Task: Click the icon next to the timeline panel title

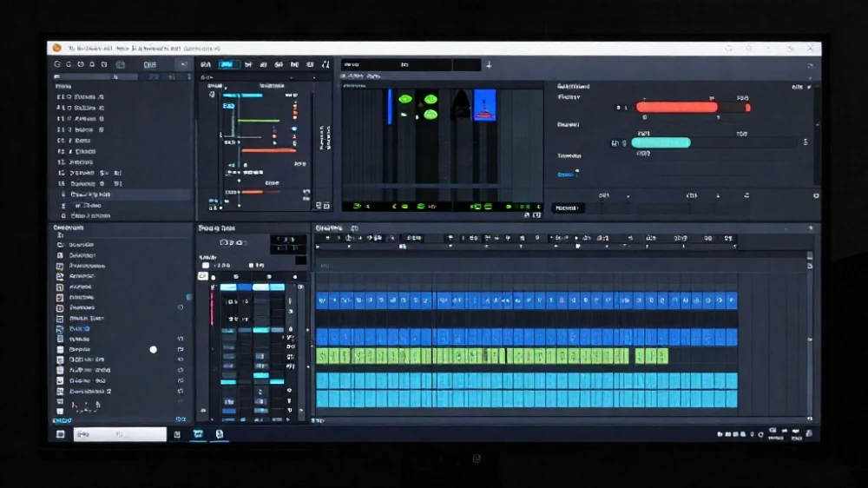Action: 354,228
